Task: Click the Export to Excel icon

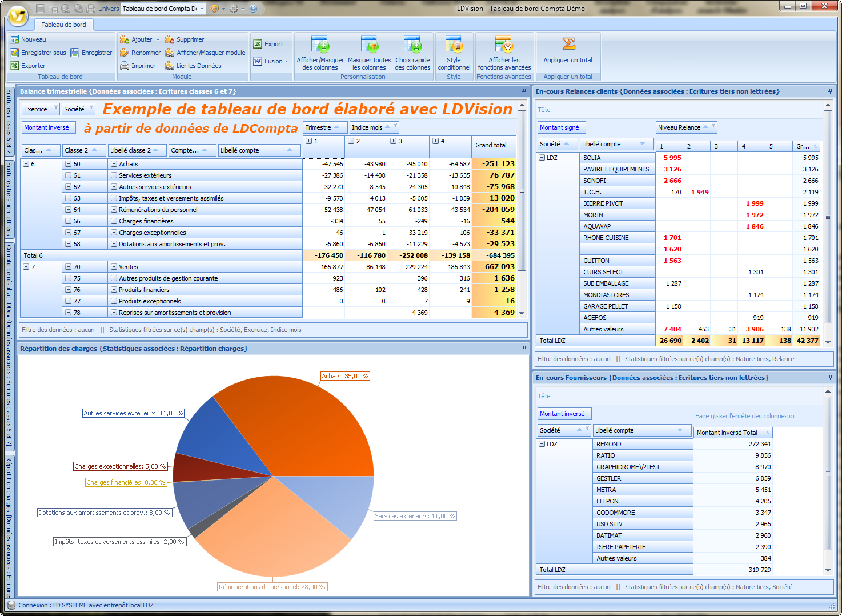Action: tap(258, 44)
